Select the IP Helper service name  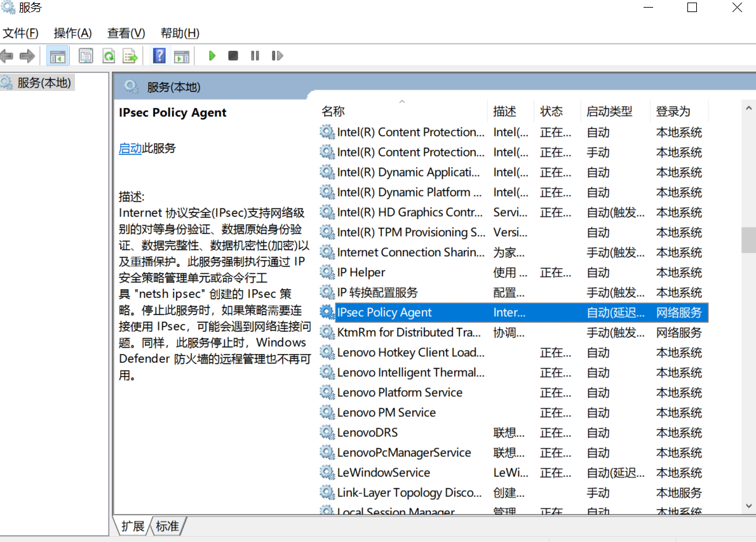click(361, 273)
